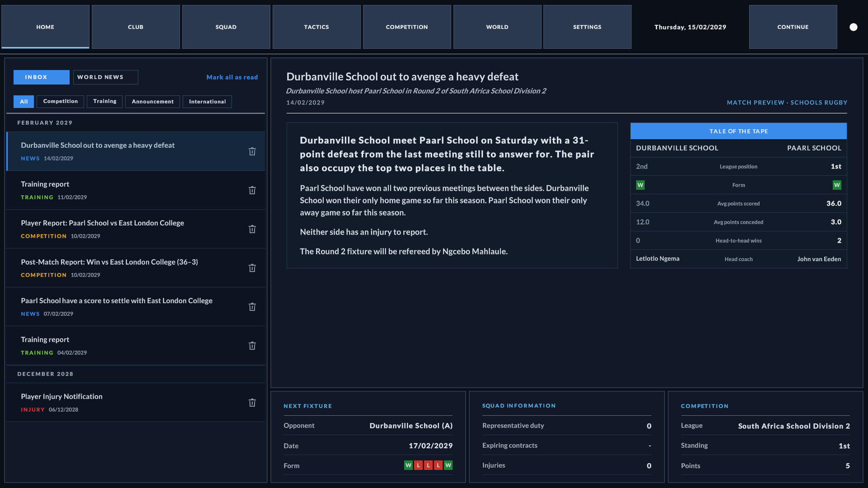Filter inbox by Announcement
Viewport: 868px width, 488px height.
pos(153,102)
